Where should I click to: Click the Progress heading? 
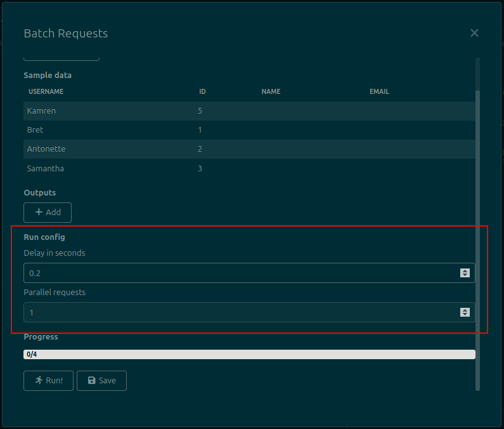41,337
